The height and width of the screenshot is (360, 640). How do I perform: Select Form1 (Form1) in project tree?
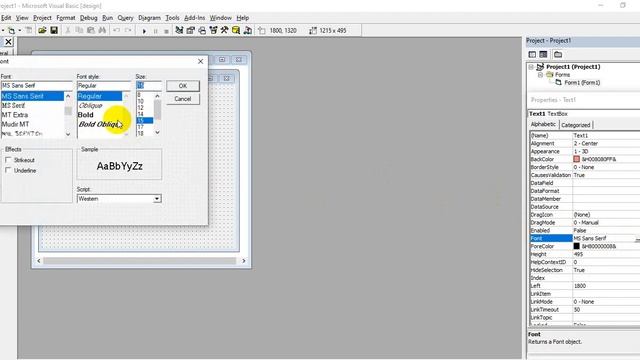click(x=582, y=82)
